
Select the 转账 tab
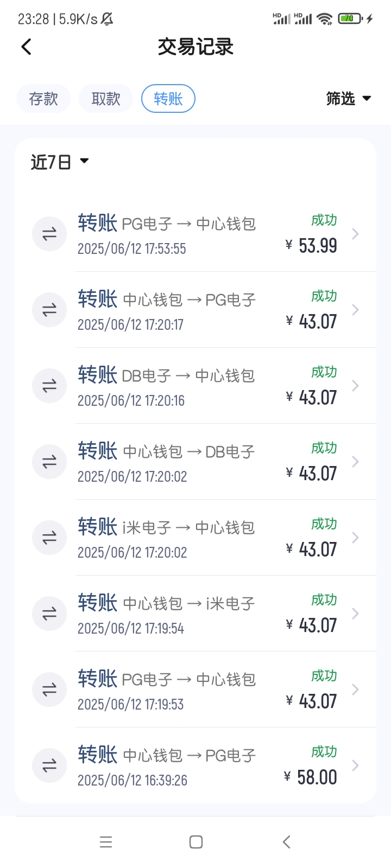168,99
